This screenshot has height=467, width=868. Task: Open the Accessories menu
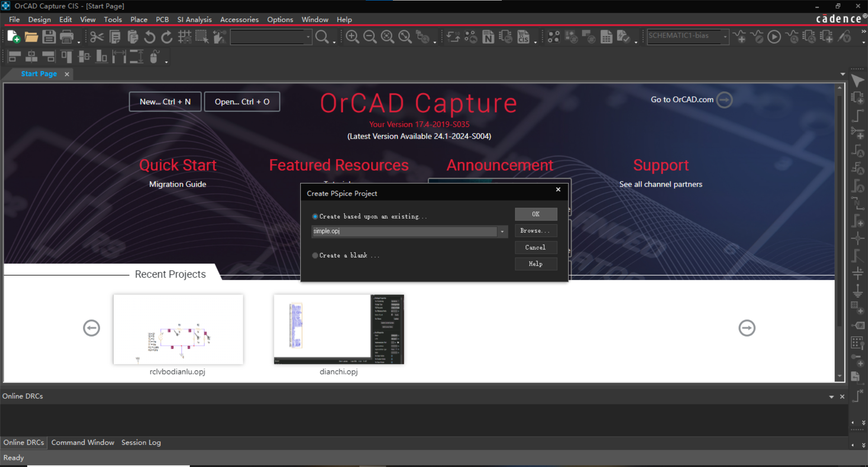tap(239, 19)
